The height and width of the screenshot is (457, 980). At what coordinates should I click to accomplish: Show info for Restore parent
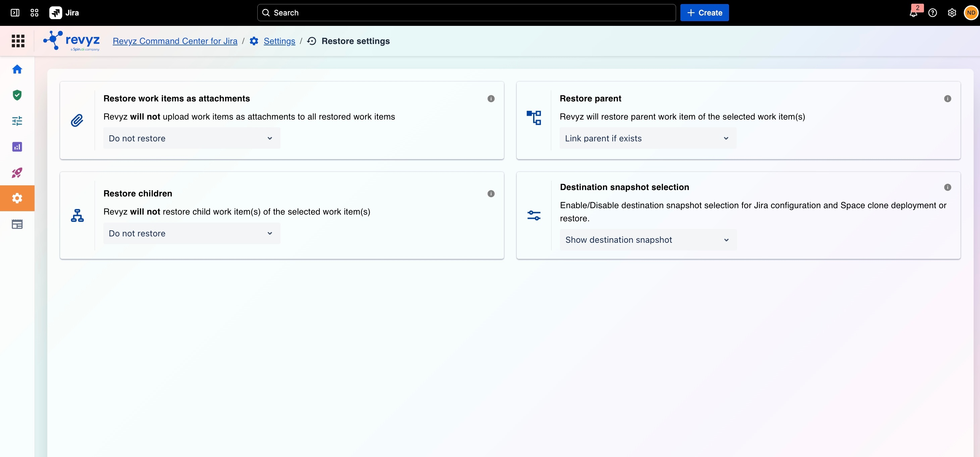(948, 99)
